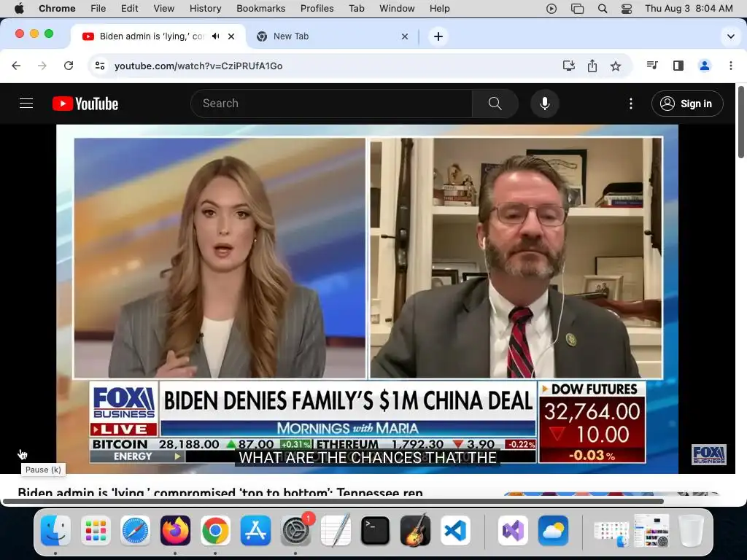Focus the YouTube Search input field
Viewport: 747px width, 560px height.
[332, 104]
